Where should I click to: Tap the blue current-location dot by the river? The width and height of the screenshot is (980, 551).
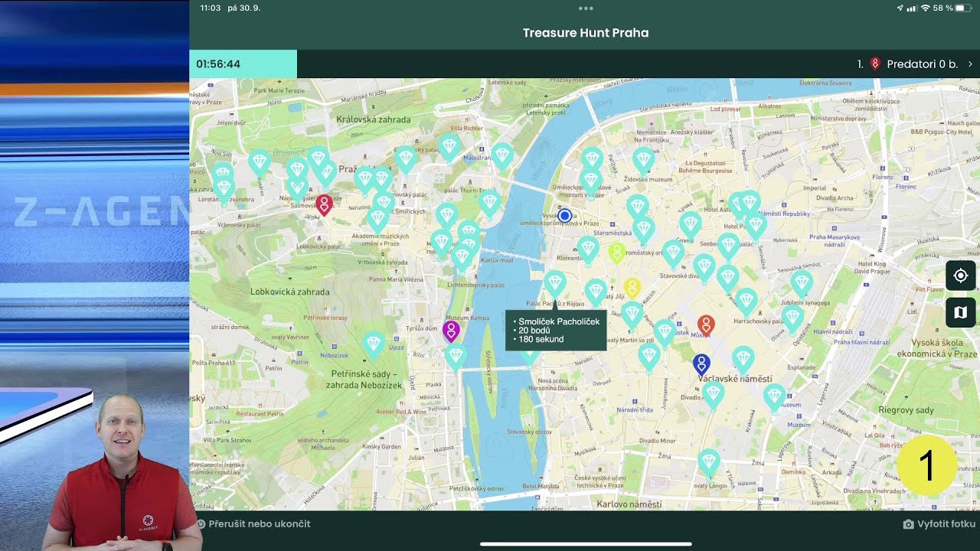(x=565, y=216)
